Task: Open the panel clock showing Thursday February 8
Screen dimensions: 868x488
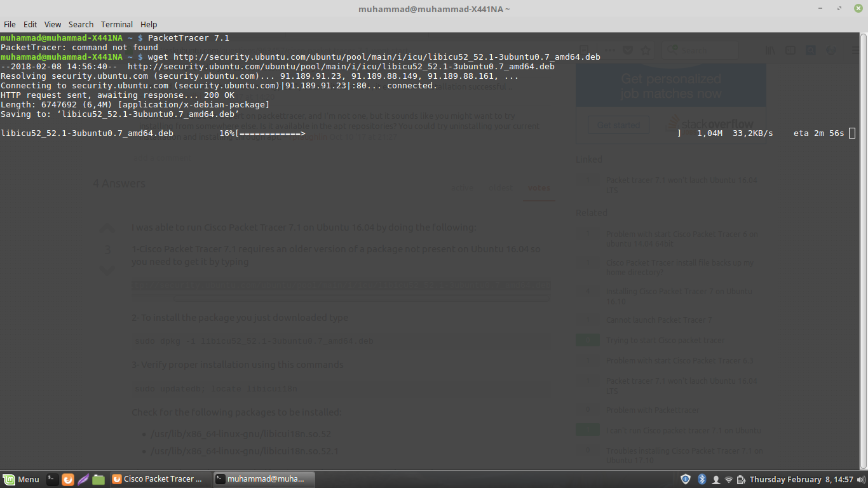Action: [801, 479]
